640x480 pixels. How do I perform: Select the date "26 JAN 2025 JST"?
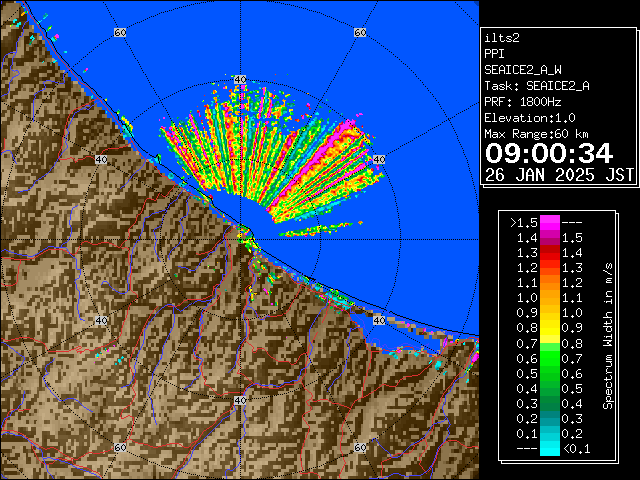coord(559,175)
